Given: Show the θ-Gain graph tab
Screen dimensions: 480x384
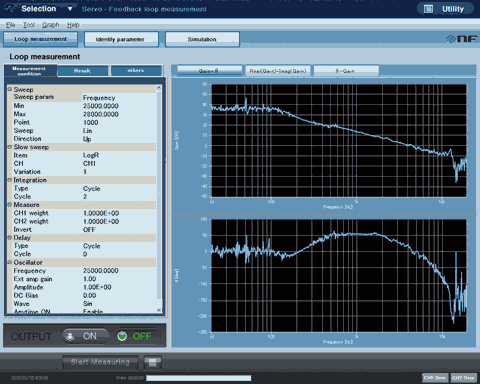Looking at the screenshot, I should point(346,71).
